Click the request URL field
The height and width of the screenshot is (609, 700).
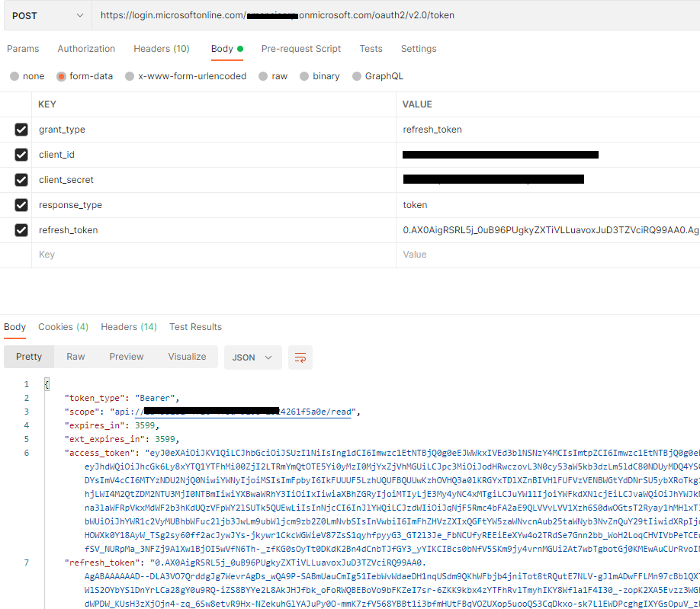coord(343,15)
